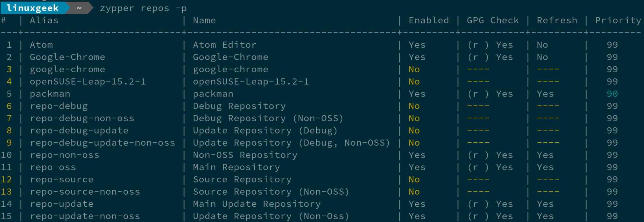Click the Enabled column header
Screen dimensions: 644x222
click(428, 20)
